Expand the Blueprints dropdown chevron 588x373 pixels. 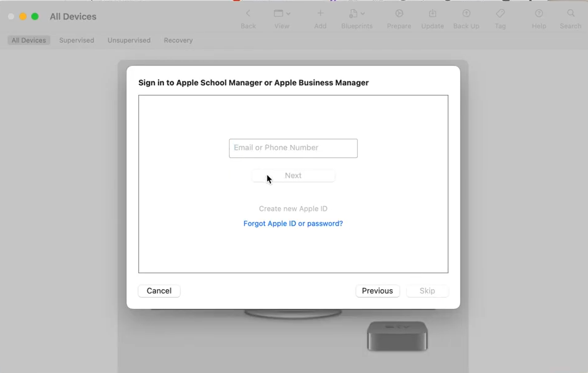tap(363, 14)
